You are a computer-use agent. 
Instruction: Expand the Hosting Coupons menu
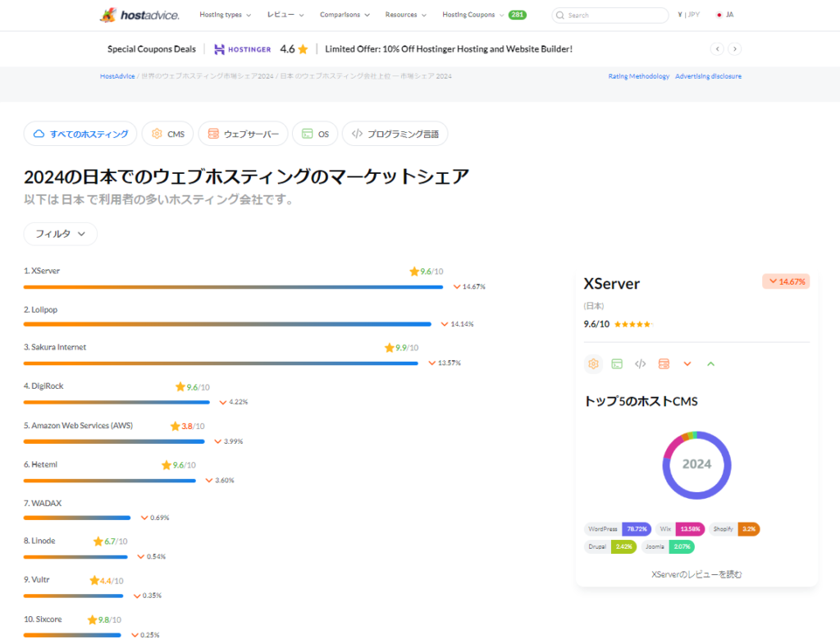point(473,15)
